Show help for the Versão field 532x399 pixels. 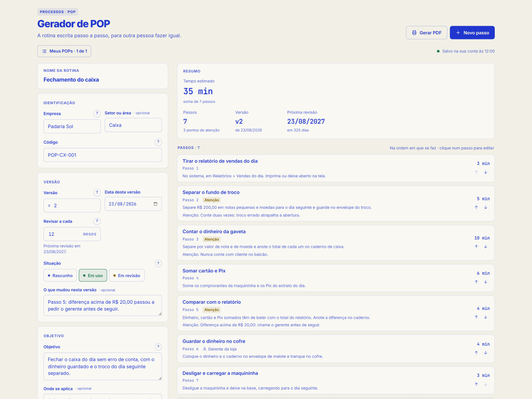[97, 193]
